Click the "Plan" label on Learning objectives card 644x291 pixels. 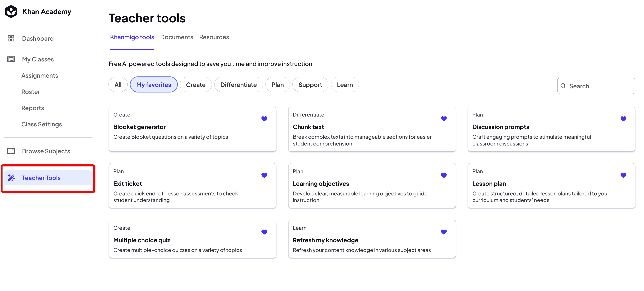coord(298,172)
